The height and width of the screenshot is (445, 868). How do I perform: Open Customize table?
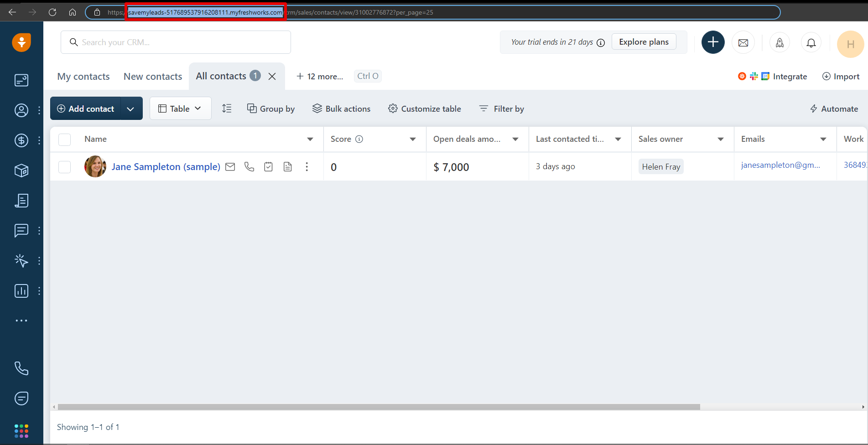425,109
